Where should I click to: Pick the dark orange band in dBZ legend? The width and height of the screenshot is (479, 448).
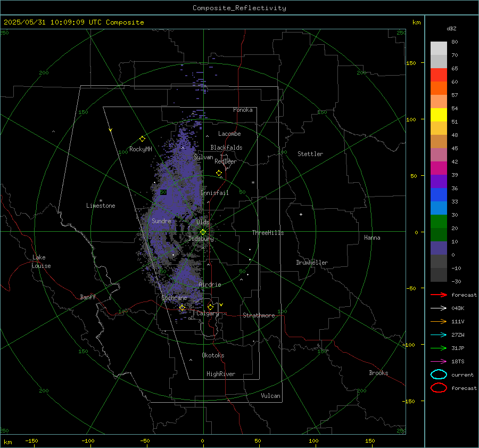click(x=439, y=88)
